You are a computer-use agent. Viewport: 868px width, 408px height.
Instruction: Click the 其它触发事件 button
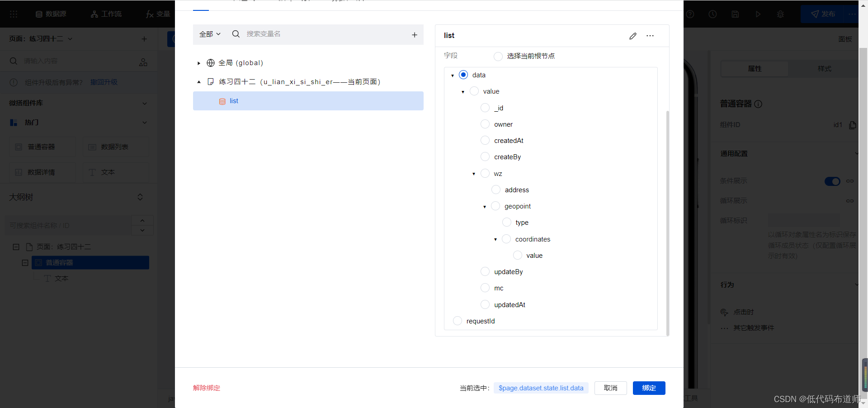click(754, 328)
